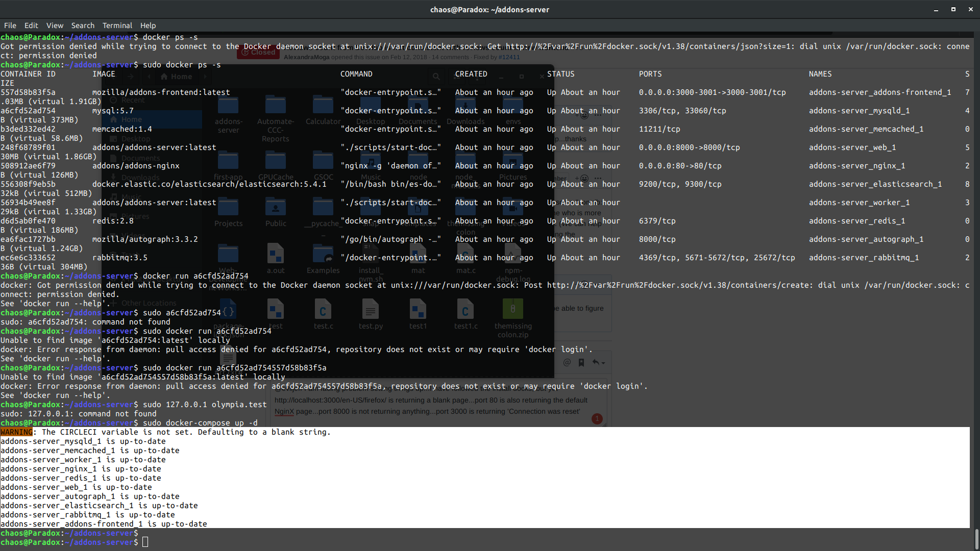Click the COMMAND column header
The height and width of the screenshot is (551, 980).
[x=356, y=74]
